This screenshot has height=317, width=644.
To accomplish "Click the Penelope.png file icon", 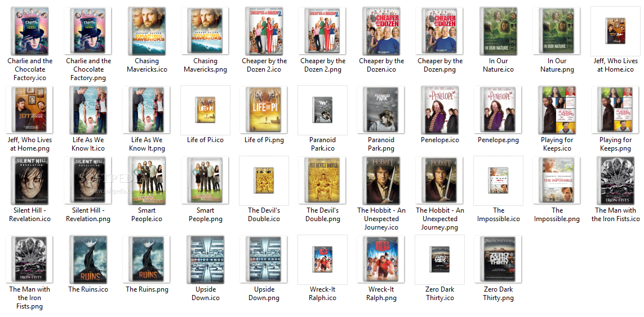I will [498, 109].
